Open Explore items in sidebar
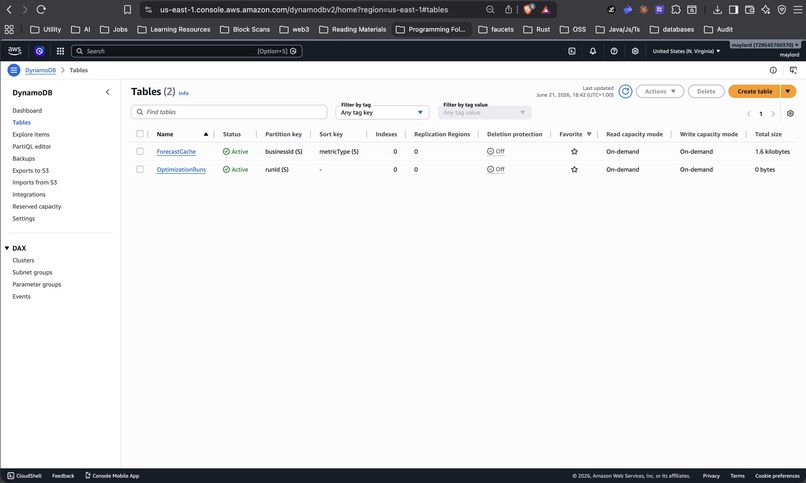This screenshot has height=483, width=806. tap(31, 135)
